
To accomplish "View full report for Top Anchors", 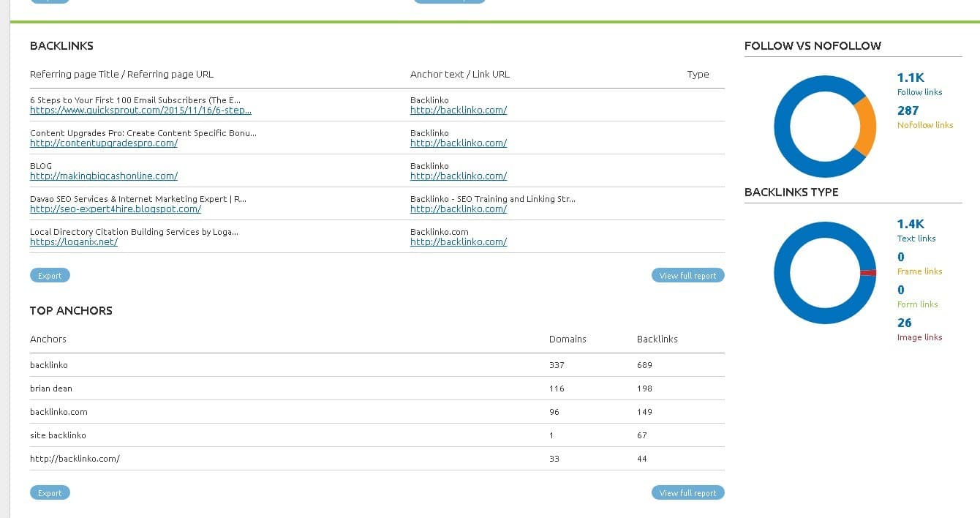I will pyautogui.click(x=687, y=493).
